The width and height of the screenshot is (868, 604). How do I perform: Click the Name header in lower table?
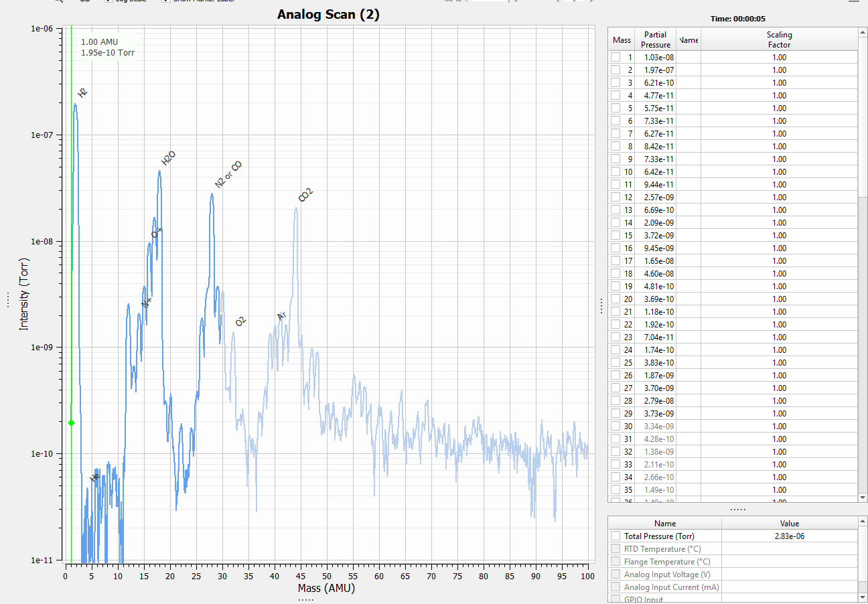pos(665,524)
